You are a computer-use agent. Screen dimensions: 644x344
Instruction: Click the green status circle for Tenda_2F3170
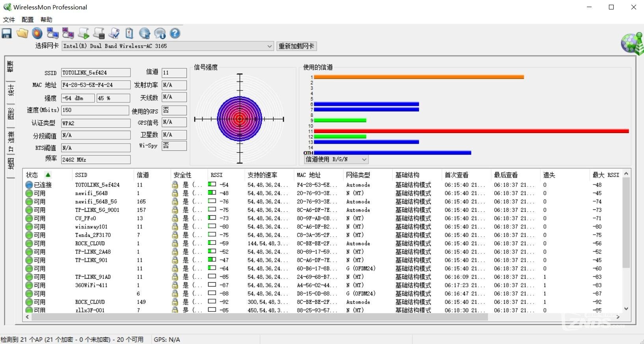click(x=29, y=235)
